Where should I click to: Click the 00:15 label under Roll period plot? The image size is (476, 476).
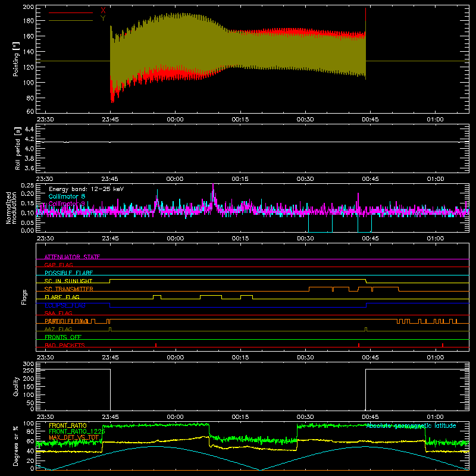240,179
